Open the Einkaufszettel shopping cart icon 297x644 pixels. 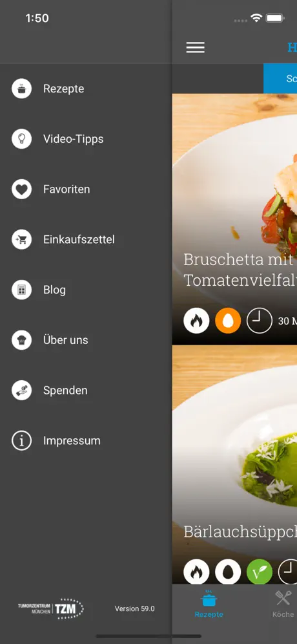click(21, 239)
